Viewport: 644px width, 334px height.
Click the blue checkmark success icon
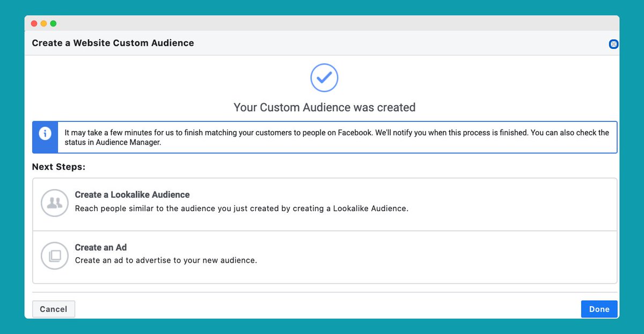(324, 78)
